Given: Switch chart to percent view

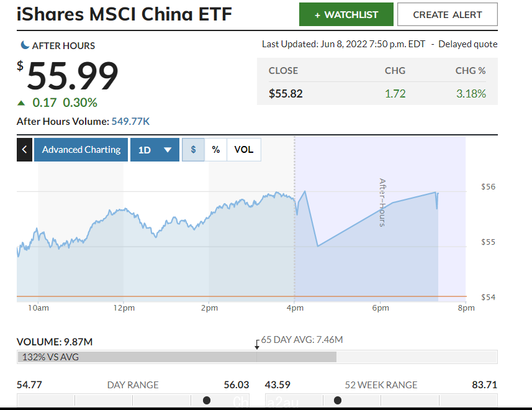Looking at the screenshot, I should (216, 150).
